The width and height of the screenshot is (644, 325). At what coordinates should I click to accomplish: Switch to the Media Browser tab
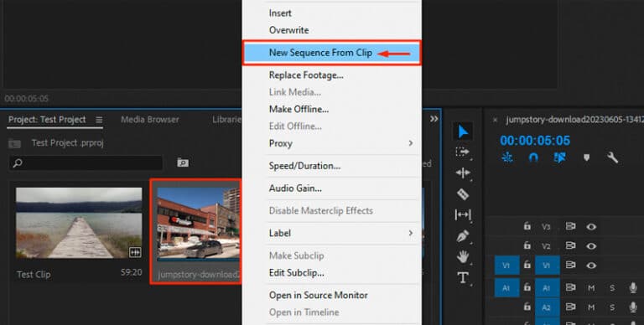(150, 120)
